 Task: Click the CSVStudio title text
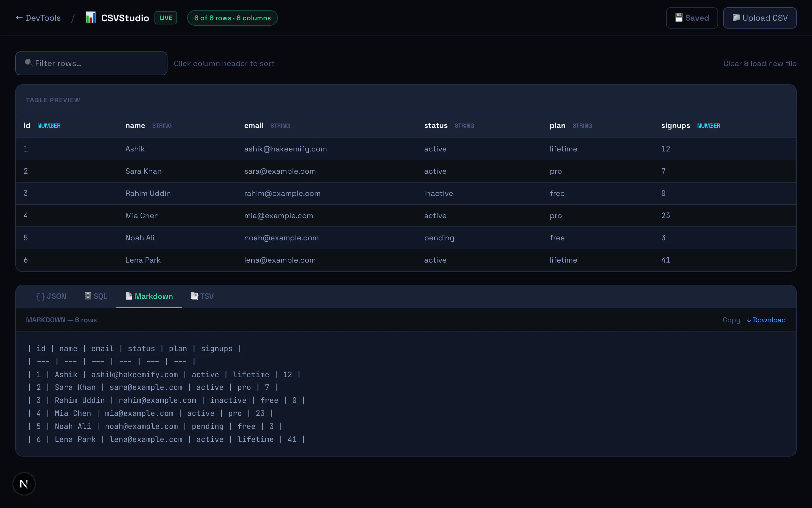[125, 18]
